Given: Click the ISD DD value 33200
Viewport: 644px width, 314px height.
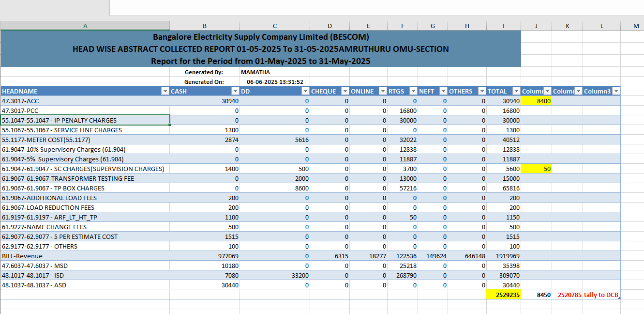Looking at the screenshot, I should pyautogui.click(x=275, y=275).
